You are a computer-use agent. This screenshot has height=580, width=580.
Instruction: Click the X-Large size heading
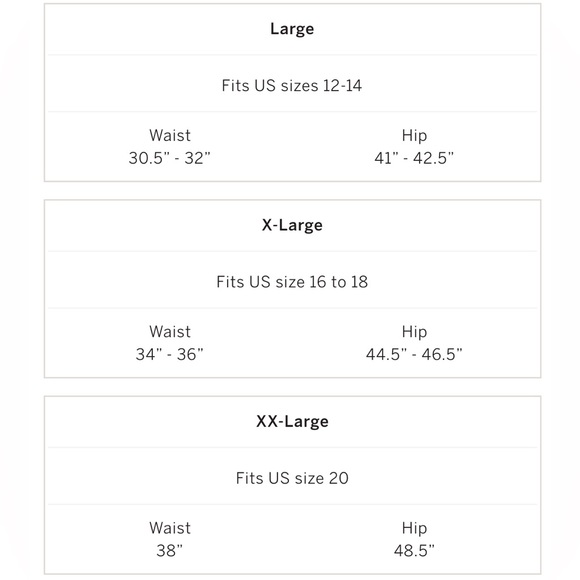click(292, 225)
